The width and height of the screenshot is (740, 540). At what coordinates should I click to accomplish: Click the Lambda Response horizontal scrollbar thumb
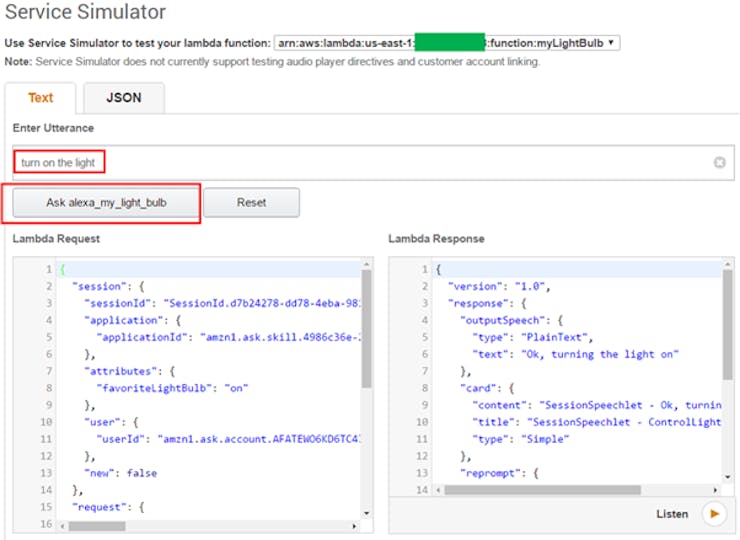coord(542,490)
